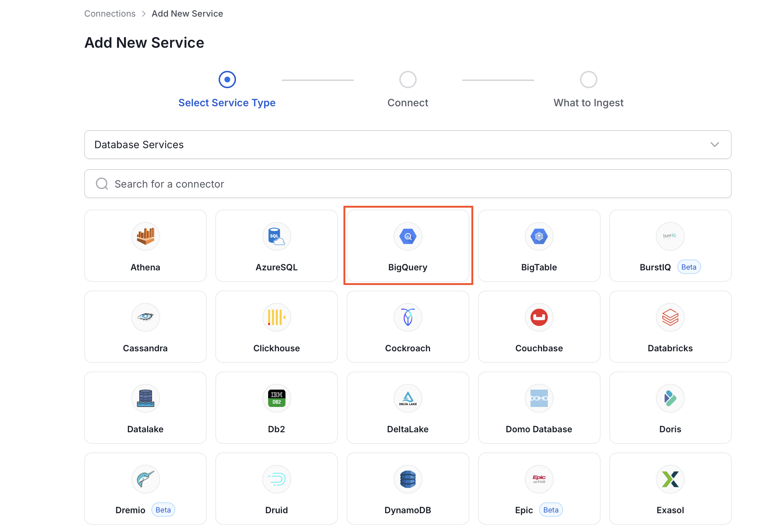Screen dimensions: 782x532
Task: Click the Doris card label
Action: (670, 429)
